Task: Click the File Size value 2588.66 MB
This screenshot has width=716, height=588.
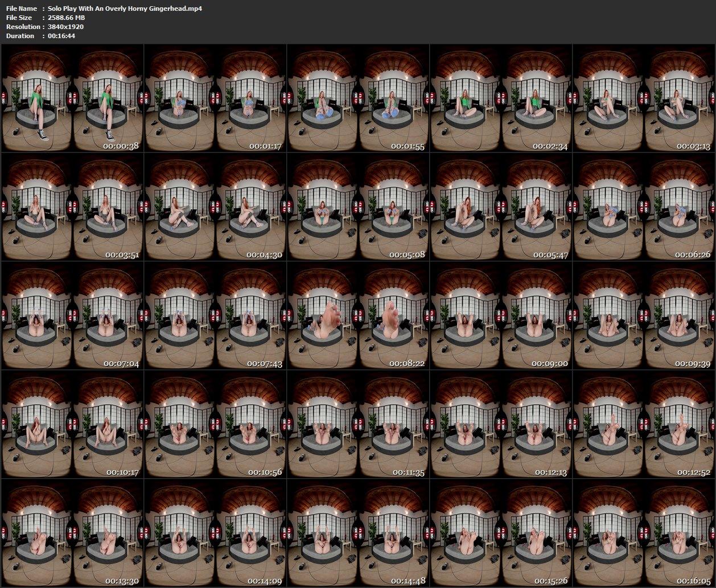Action: [67, 18]
